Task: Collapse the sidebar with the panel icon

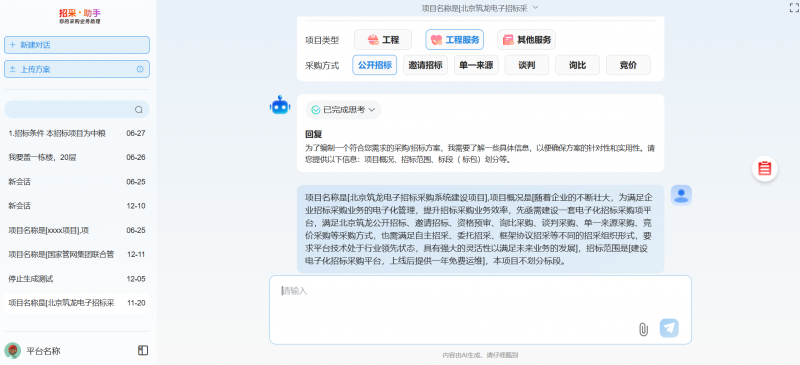Action: pos(143,350)
